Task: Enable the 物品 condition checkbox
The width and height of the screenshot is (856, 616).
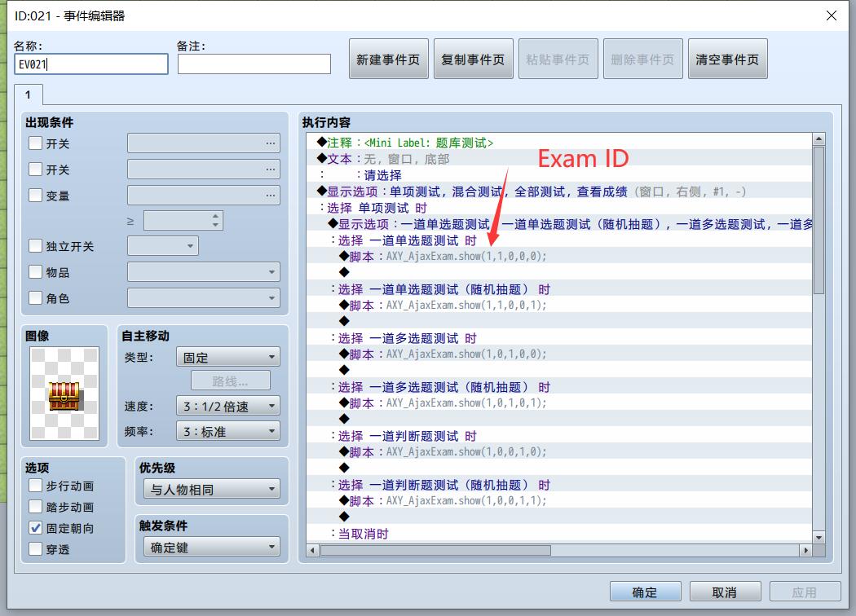Action: tap(36, 271)
